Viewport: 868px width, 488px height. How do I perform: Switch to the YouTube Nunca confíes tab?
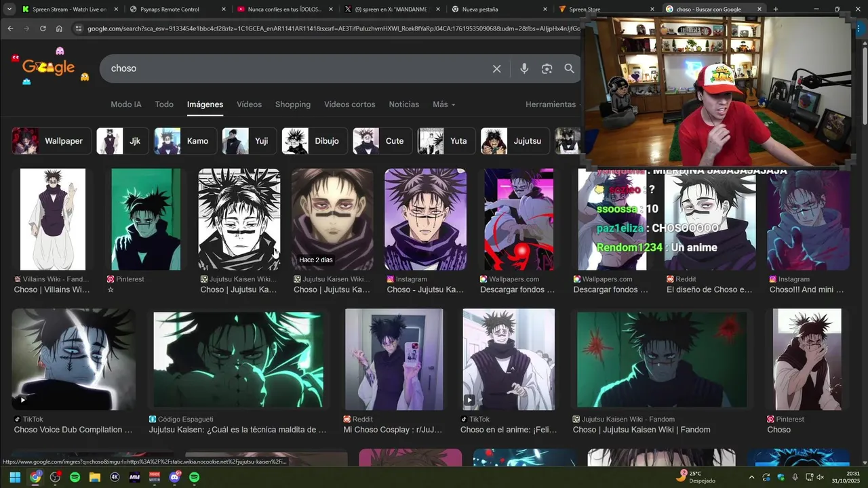[x=285, y=9]
